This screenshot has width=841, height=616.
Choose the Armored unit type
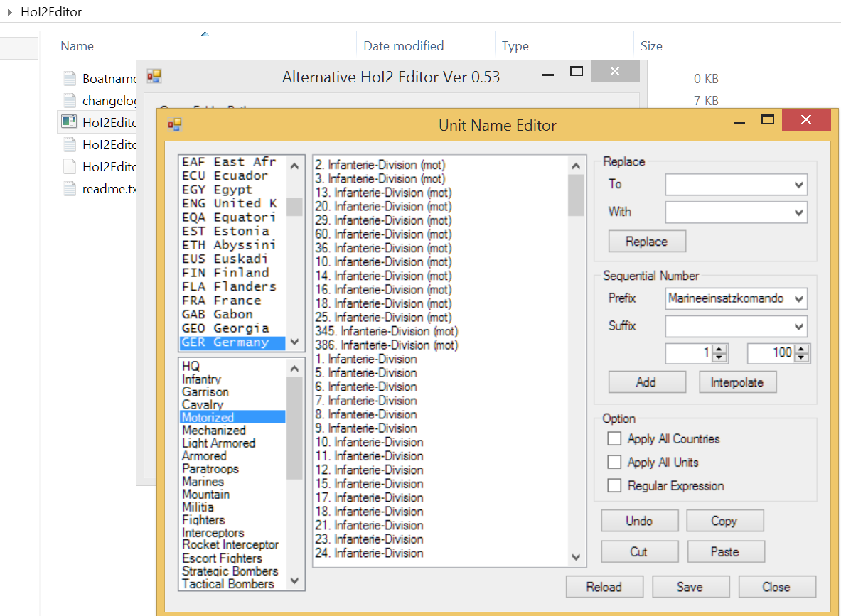point(232,455)
